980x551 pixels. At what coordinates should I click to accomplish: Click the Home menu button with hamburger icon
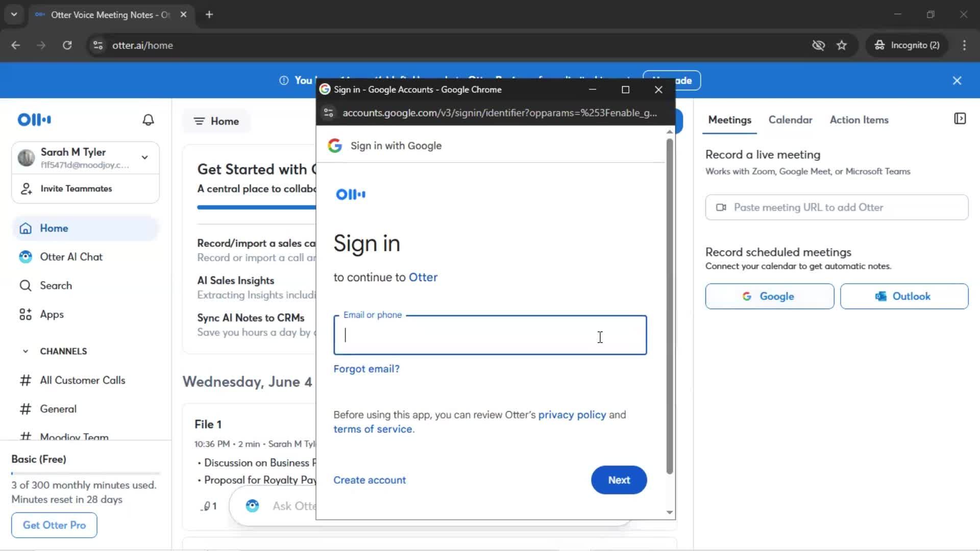(216, 121)
